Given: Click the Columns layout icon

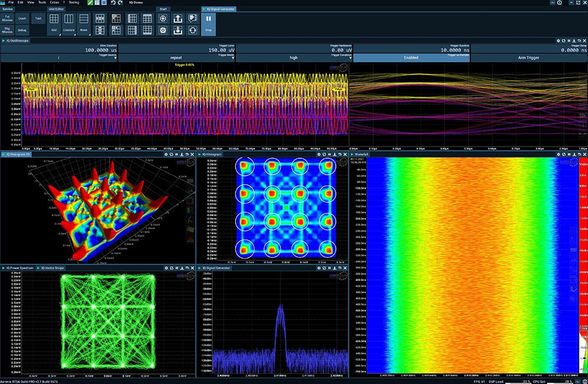Looking at the screenshot, I should (69, 19).
